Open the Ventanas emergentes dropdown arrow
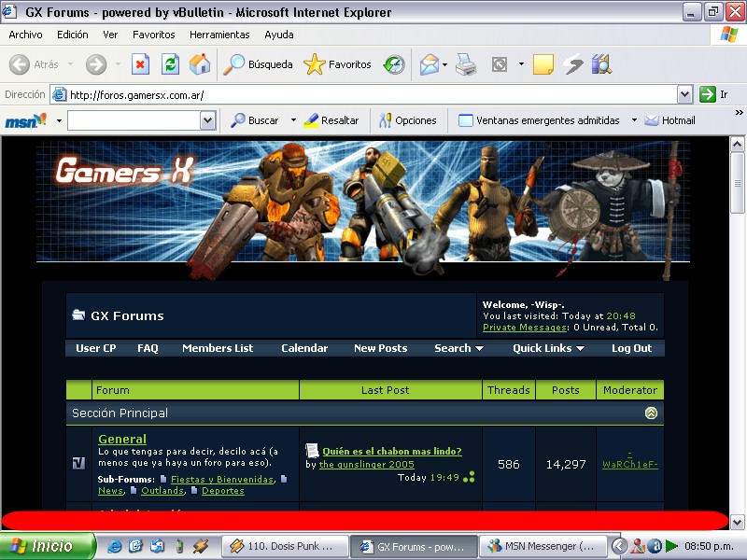747x560 pixels. (x=634, y=120)
